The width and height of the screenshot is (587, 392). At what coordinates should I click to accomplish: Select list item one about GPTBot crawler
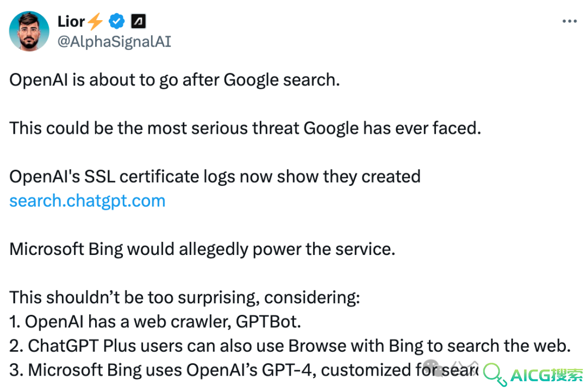pos(155,322)
